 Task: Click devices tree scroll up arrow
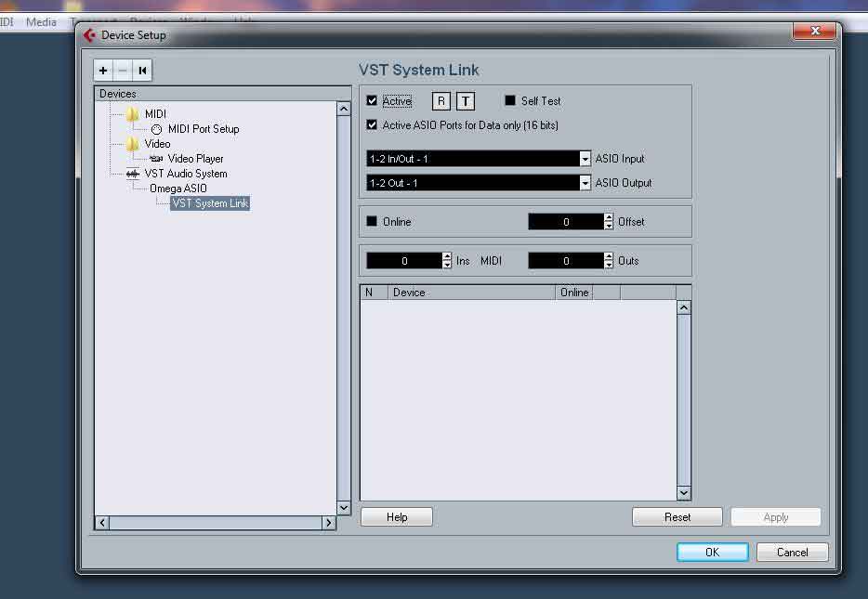pyautogui.click(x=344, y=109)
